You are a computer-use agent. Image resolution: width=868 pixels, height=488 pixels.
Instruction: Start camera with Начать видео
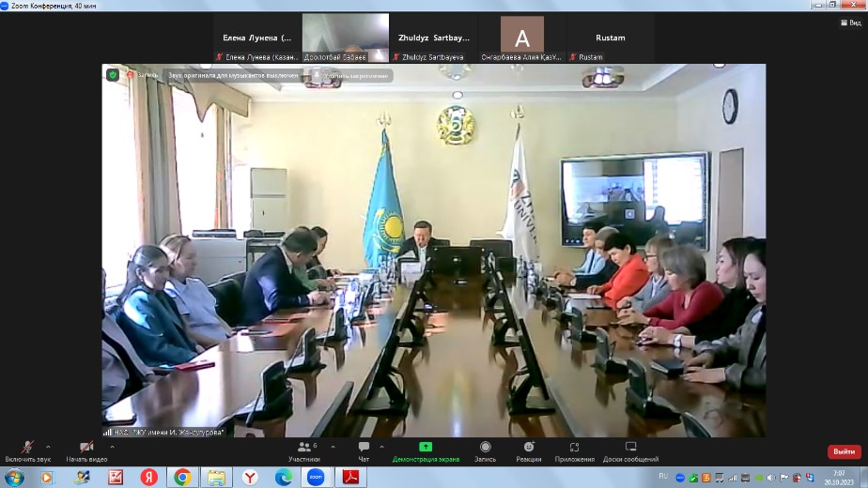(86, 450)
